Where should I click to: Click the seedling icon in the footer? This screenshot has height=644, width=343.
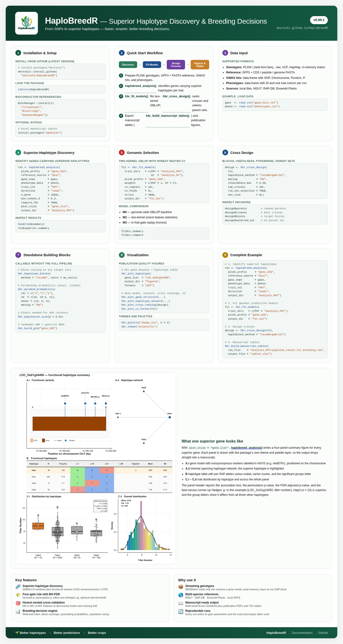click(x=17, y=633)
